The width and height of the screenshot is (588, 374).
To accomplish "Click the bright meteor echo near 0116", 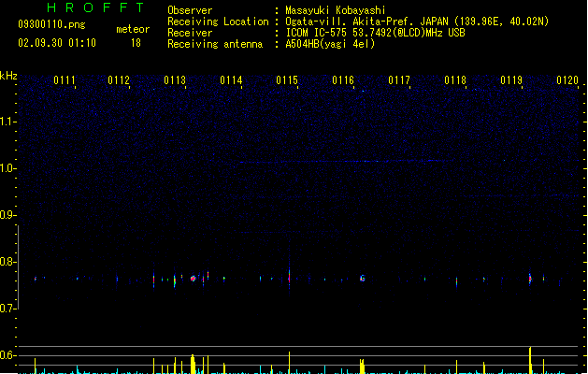I will click(x=363, y=279).
